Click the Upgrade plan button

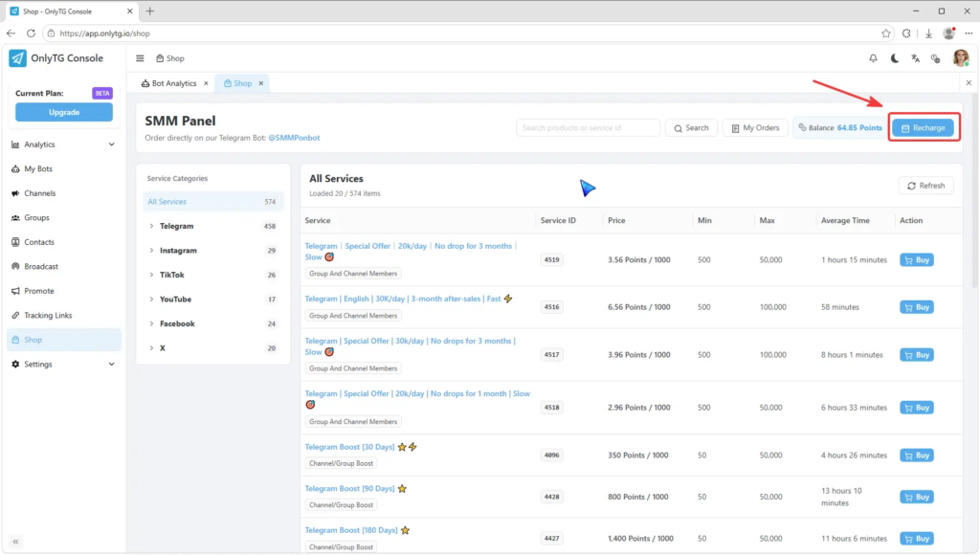click(64, 113)
